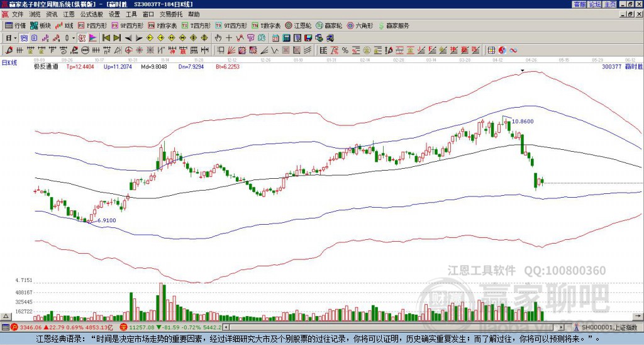Open the 江恩 menu
This screenshot has width=644, height=345.
[69, 14]
